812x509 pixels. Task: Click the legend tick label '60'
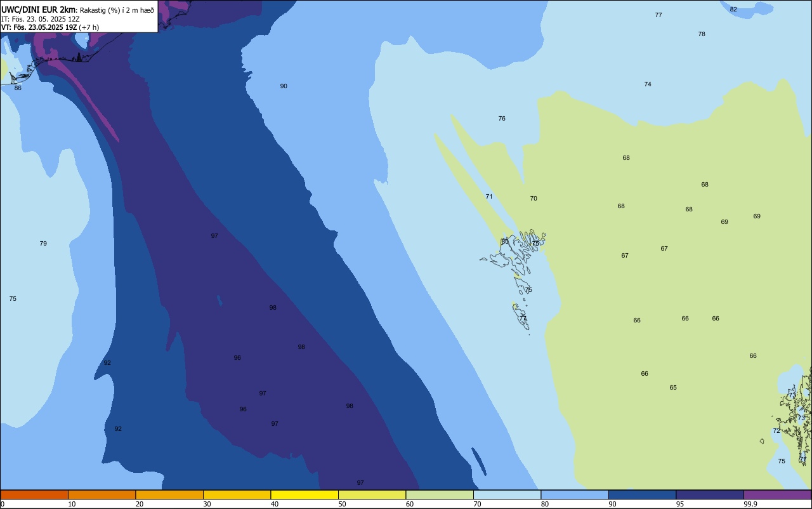(x=410, y=504)
